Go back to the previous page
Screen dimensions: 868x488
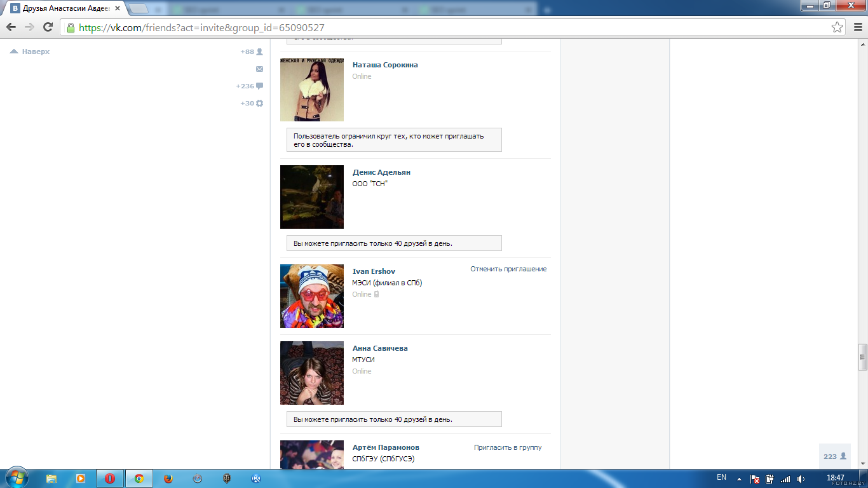click(11, 27)
